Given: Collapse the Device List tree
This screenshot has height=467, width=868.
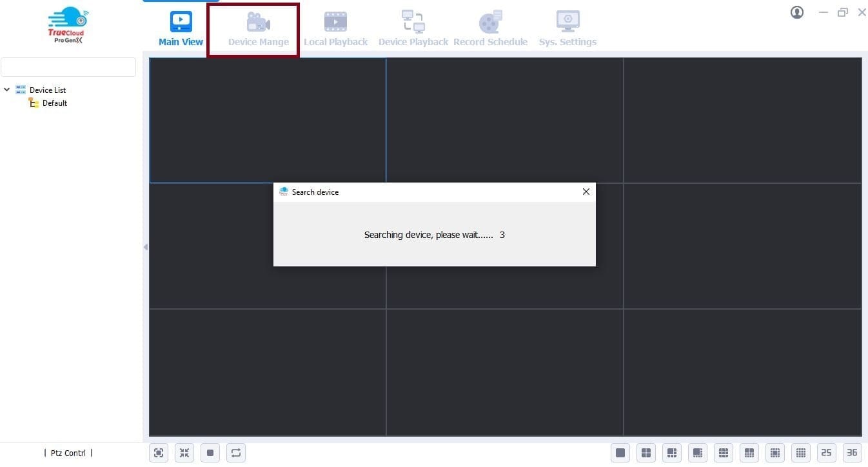Looking at the screenshot, I should click(x=6, y=90).
